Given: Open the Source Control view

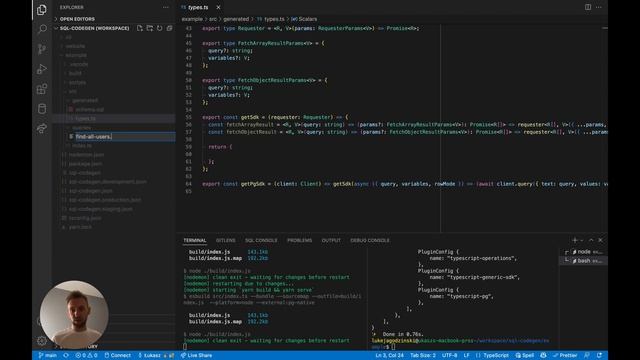Looking at the screenshot, I should 42,49.
